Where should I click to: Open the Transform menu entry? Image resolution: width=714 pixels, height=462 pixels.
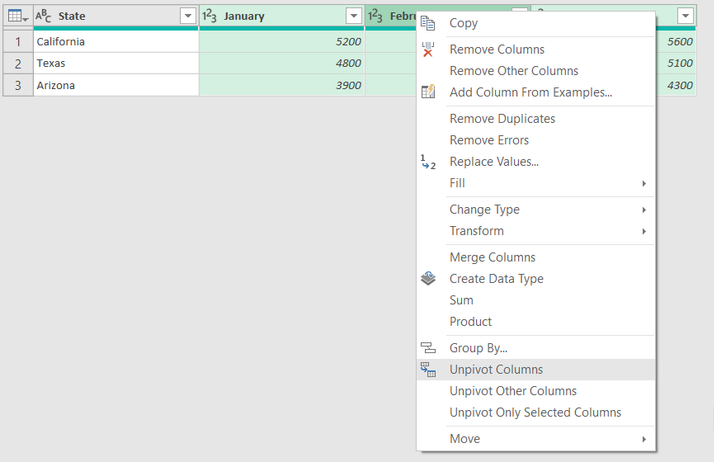click(x=536, y=231)
